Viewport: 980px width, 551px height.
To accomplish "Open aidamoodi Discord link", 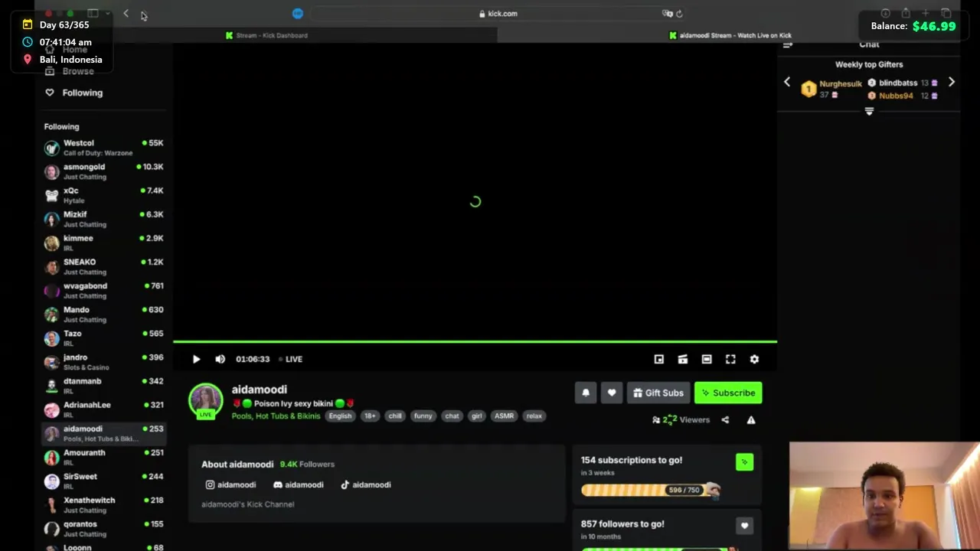I will 298,484.
